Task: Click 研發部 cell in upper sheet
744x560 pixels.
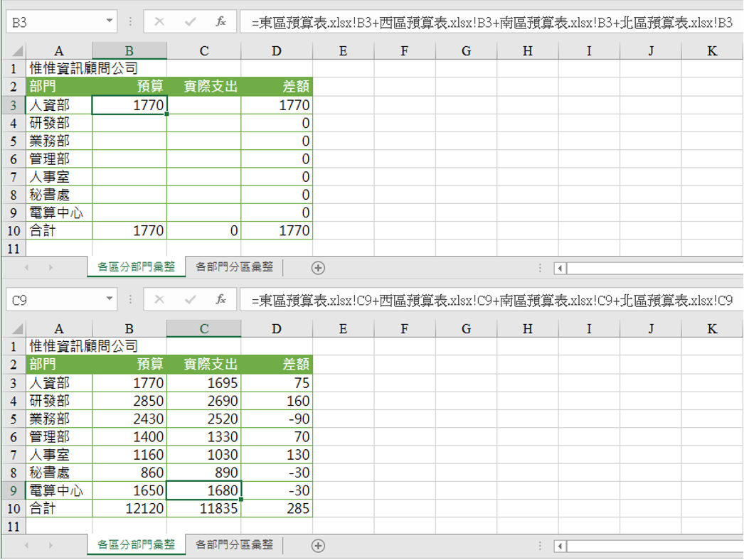Action: click(59, 123)
